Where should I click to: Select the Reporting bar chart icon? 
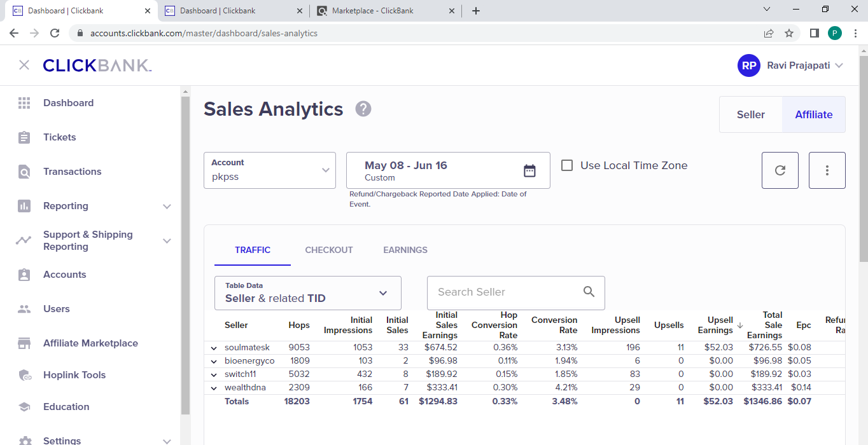pos(24,206)
